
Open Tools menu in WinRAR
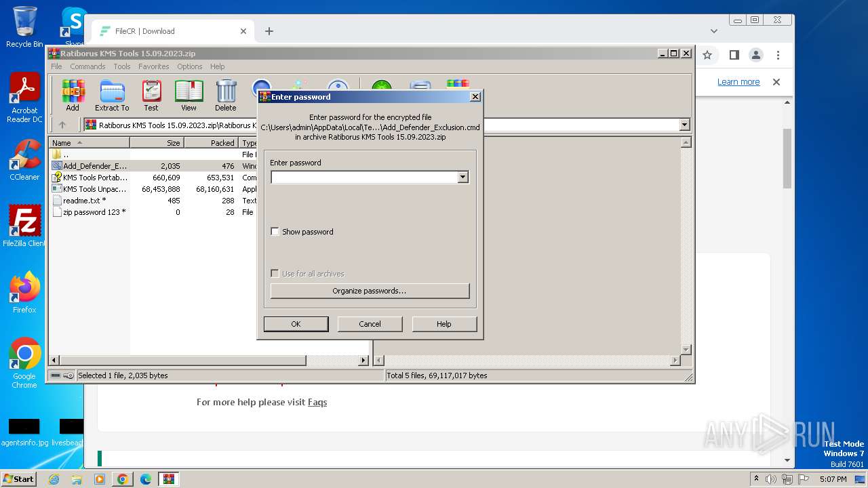pos(122,66)
